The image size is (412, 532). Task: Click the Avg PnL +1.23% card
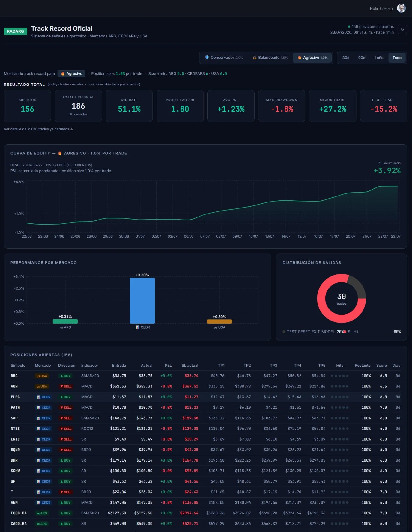(231, 106)
